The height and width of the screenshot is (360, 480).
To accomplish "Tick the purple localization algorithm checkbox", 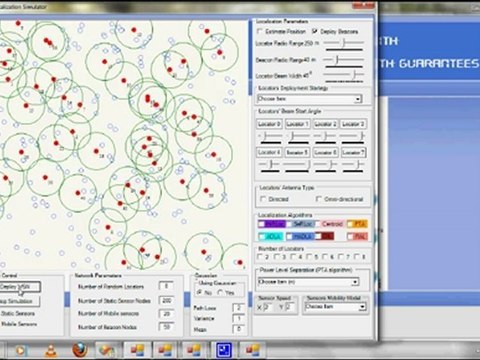I will coord(262,224).
